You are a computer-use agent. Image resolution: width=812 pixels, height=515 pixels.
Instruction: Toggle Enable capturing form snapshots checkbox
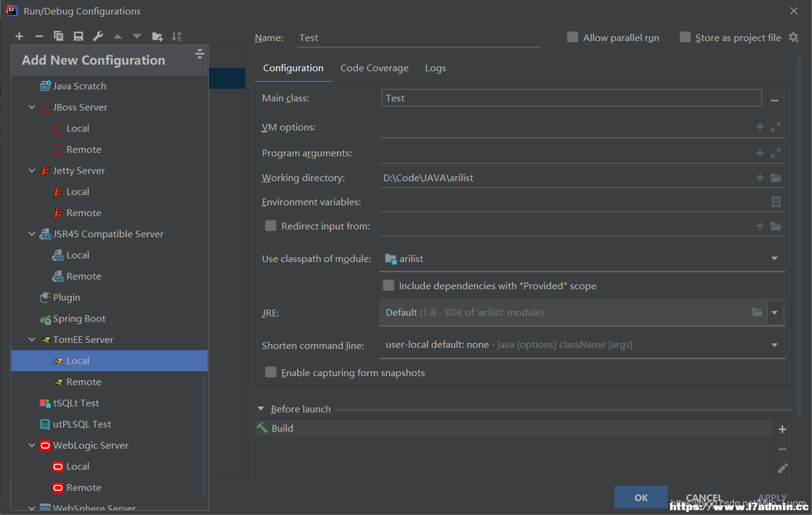coord(270,373)
